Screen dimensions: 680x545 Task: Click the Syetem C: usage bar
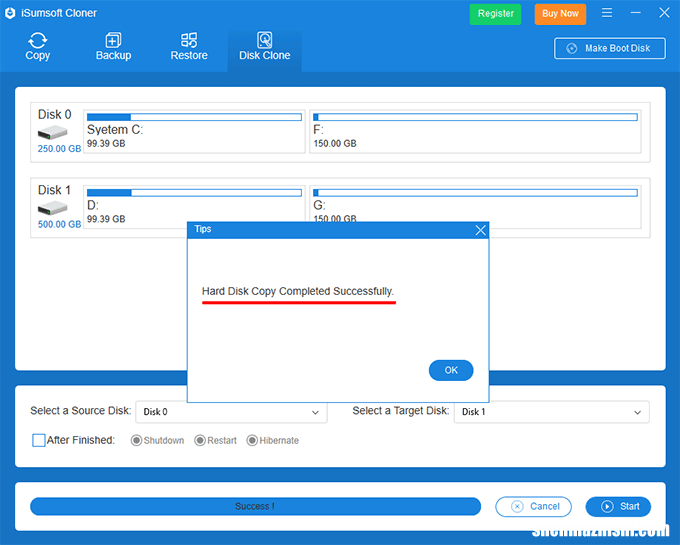point(194,117)
